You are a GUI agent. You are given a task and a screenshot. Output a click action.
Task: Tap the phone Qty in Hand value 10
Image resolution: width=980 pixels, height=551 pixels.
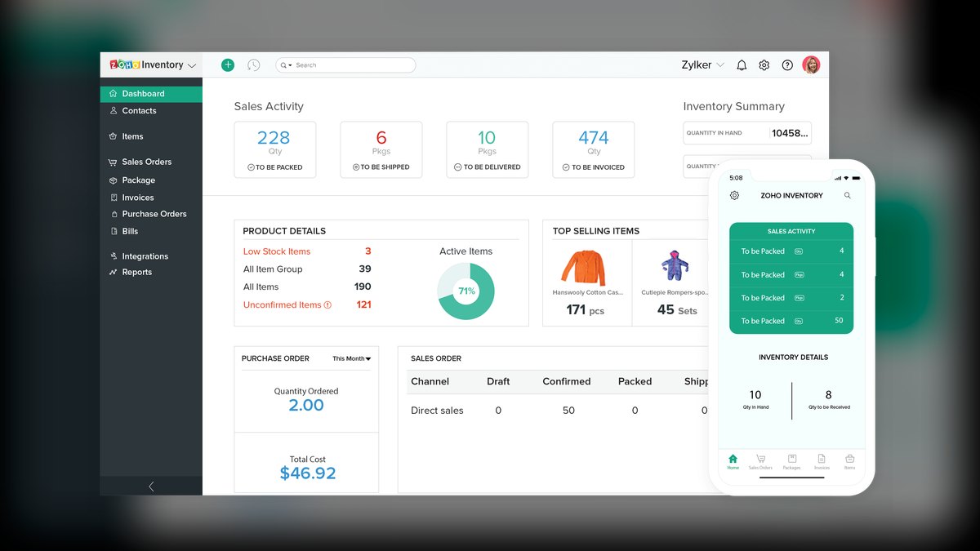click(755, 395)
